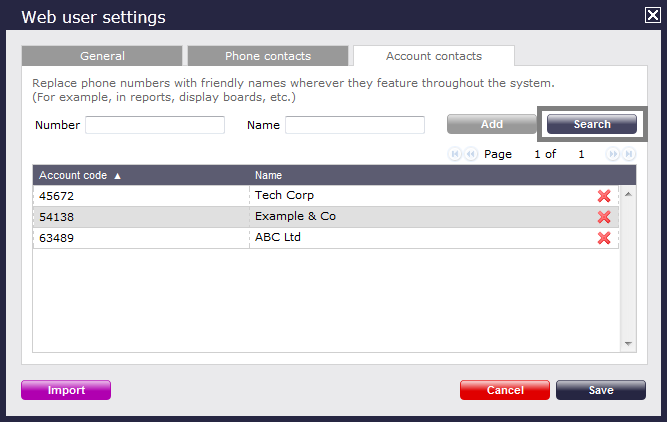Focus the Number input field

click(155, 125)
